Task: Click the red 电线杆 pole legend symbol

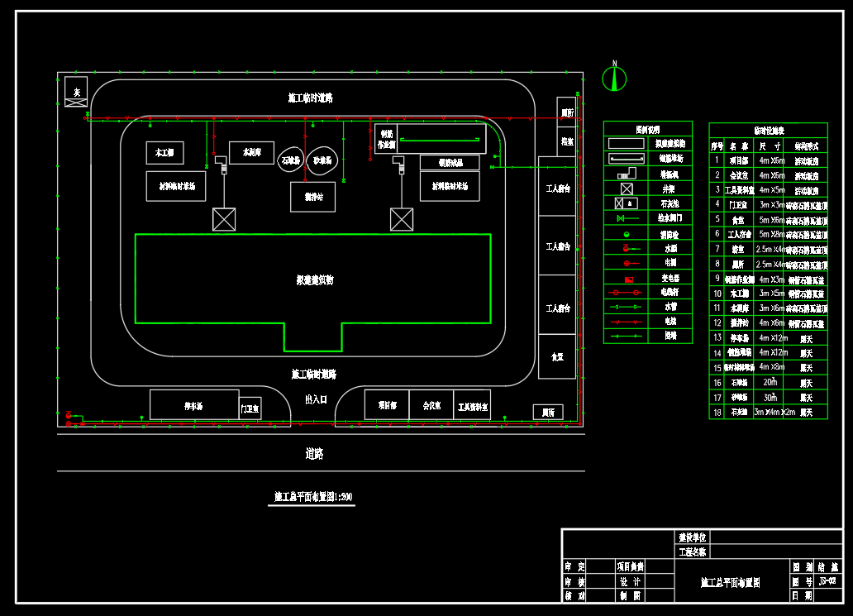Action: (628, 293)
